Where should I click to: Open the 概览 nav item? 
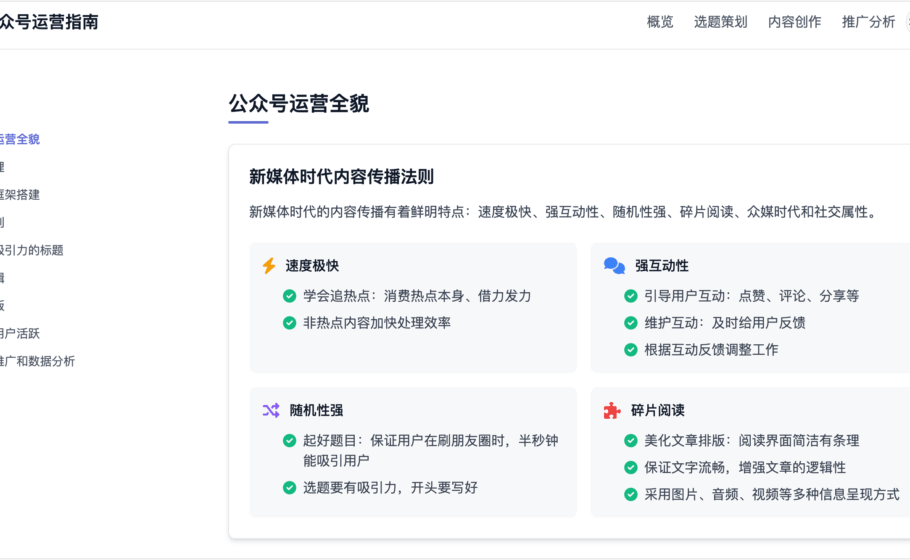[x=660, y=22]
